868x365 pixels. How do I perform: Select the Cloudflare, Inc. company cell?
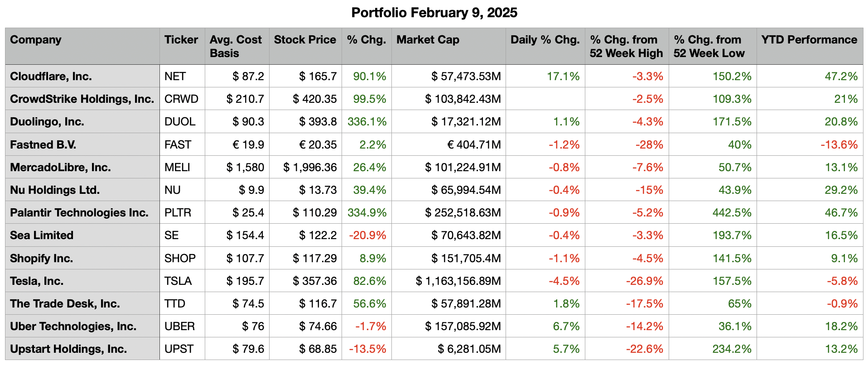(51, 76)
